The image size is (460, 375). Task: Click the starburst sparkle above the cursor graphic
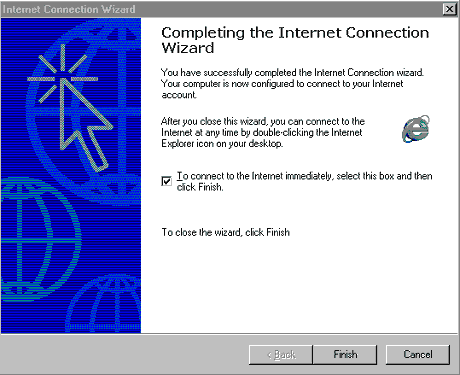[x=63, y=74]
